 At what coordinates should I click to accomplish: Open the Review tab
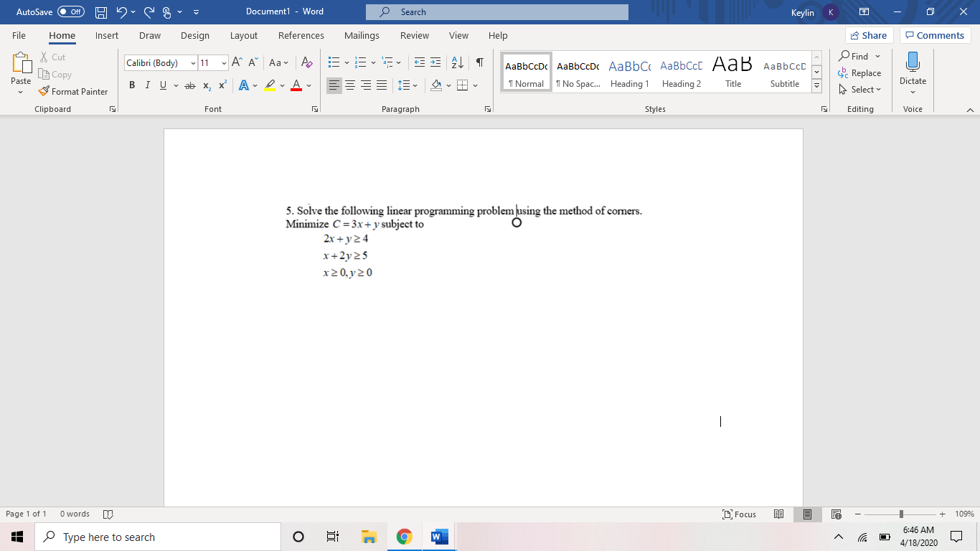click(414, 35)
